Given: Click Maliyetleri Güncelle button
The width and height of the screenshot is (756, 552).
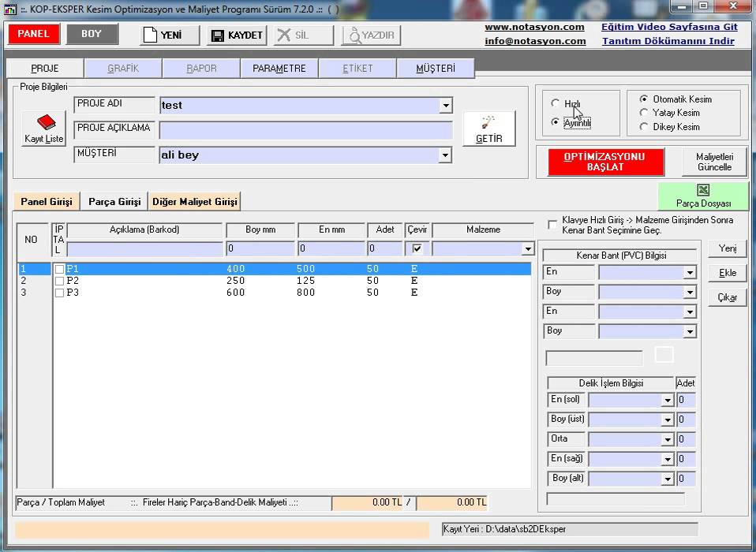Looking at the screenshot, I should 714,162.
